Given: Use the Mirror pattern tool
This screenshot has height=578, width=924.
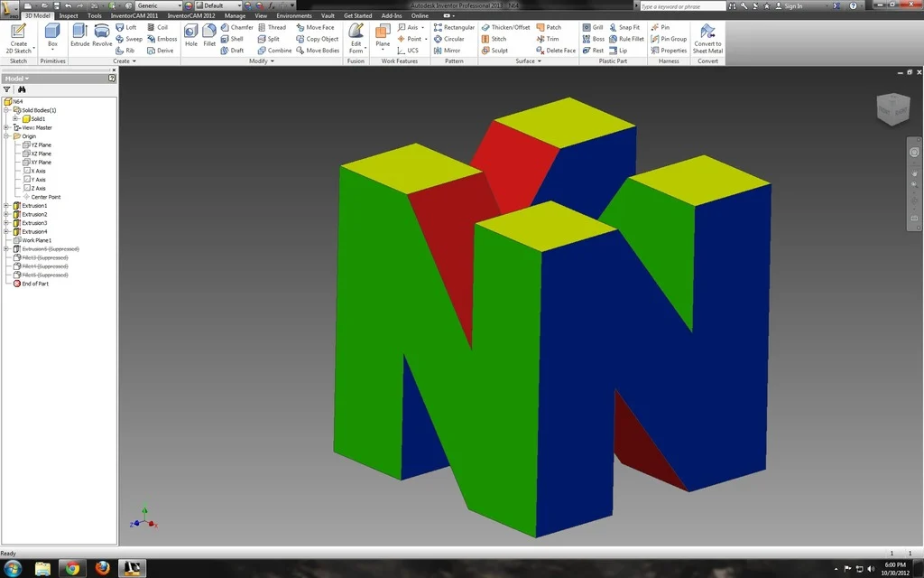Looking at the screenshot, I should pyautogui.click(x=447, y=51).
